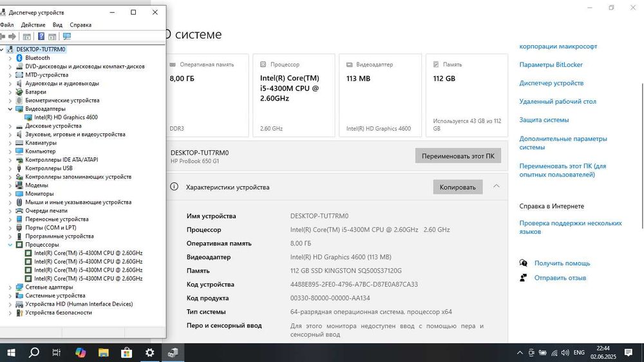The width and height of the screenshot is (644, 362).
Task: Select Биометрические устройства row
Action: point(62,100)
